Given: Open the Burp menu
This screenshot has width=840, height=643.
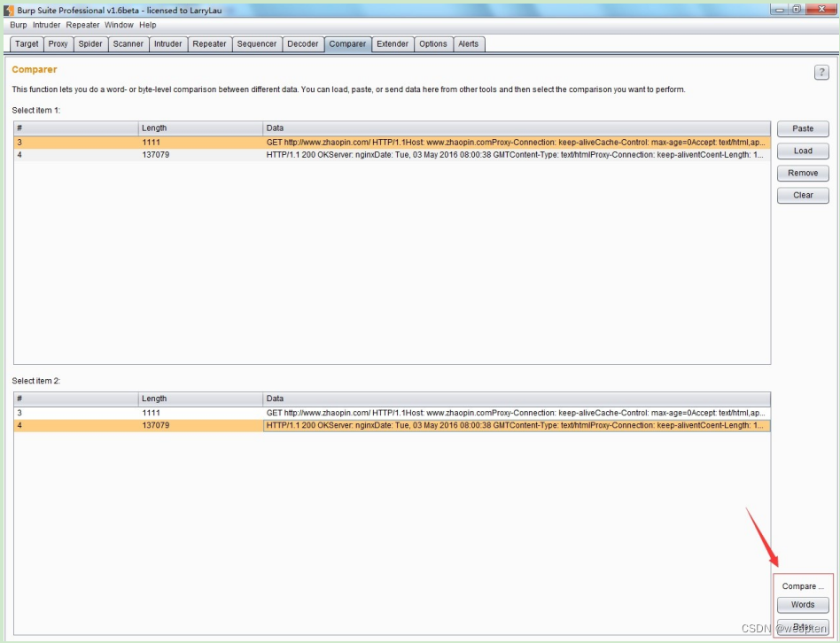Looking at the screenshot, I should 19,25.
